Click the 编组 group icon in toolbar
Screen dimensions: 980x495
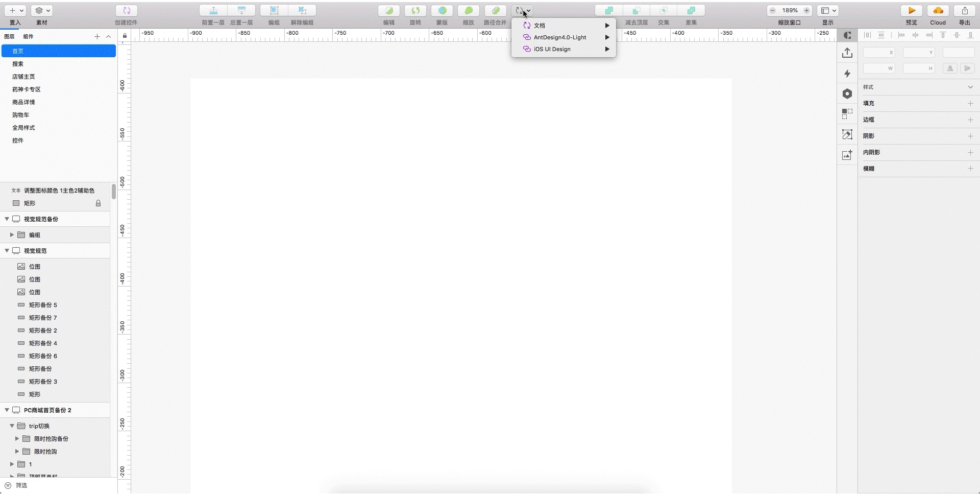(274, 11)
